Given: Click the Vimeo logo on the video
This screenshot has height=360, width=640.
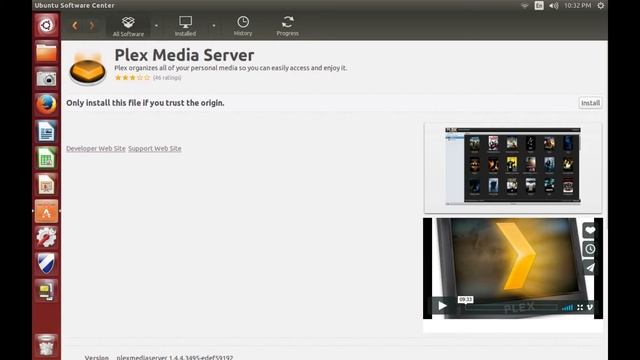Looking at the screenshot, I should coord(590,307).
